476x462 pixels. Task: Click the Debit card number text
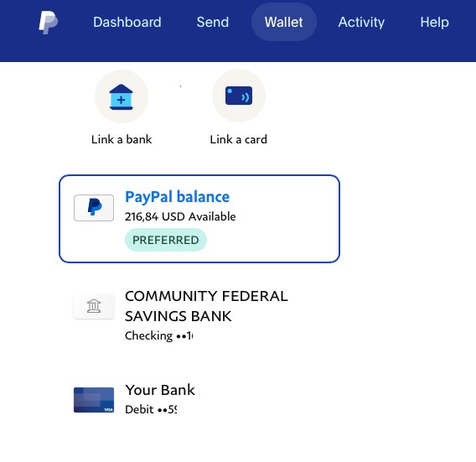click(x=151, y=409)
